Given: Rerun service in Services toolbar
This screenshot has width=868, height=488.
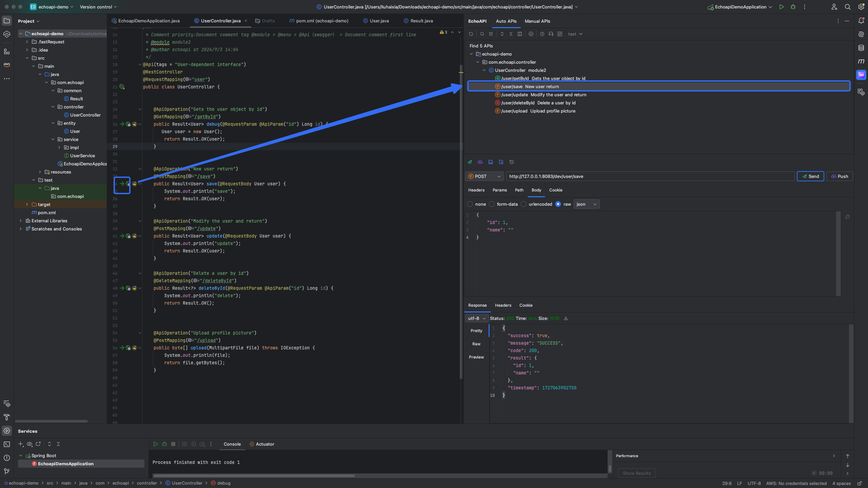Looking at the screenshot, I should [155, 444].
